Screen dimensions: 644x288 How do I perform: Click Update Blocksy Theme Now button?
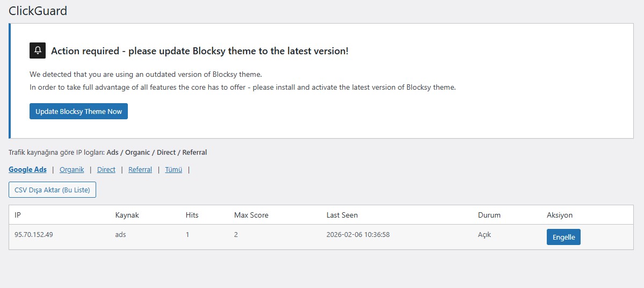[78, 111]
